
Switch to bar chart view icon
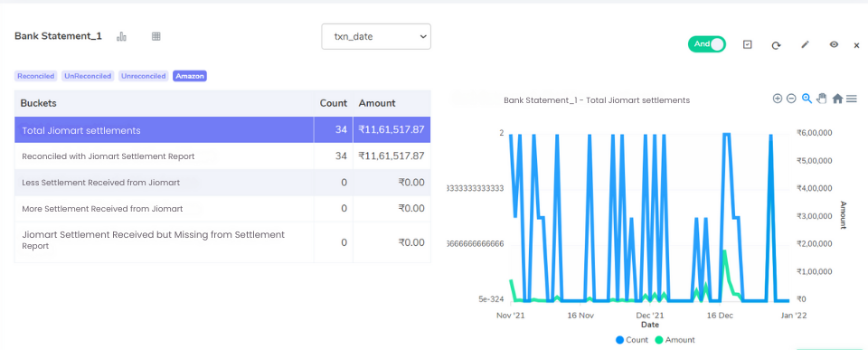[x=121, y=36]
